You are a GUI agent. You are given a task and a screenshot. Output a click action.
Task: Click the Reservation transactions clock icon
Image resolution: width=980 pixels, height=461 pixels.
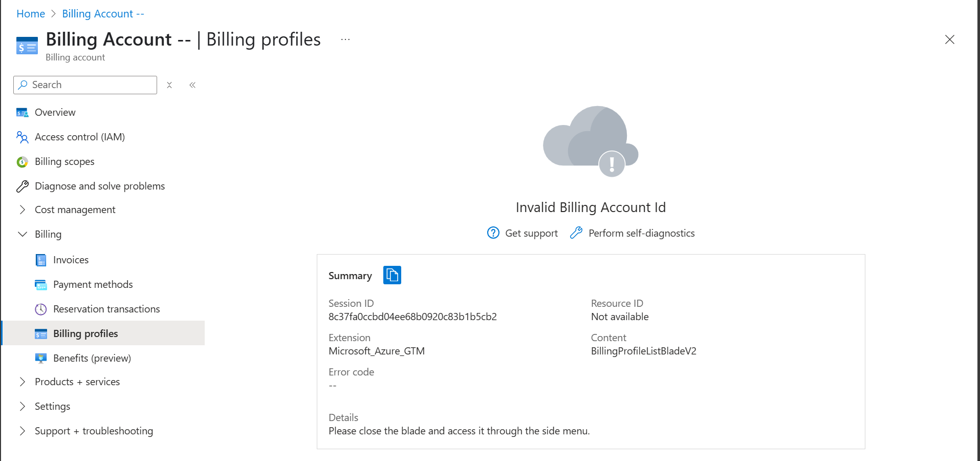coord(41,309)
